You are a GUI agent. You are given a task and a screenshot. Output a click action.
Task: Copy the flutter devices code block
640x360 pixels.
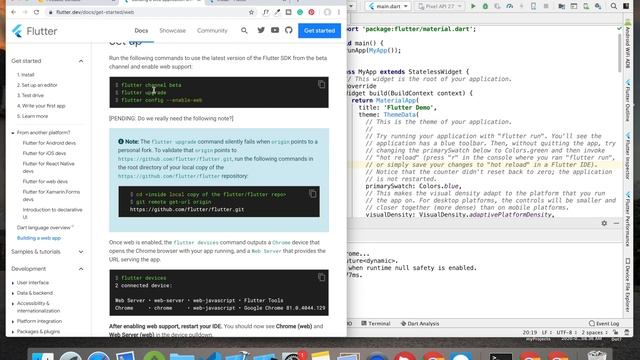pyautogui.click(x=322, y=277)
